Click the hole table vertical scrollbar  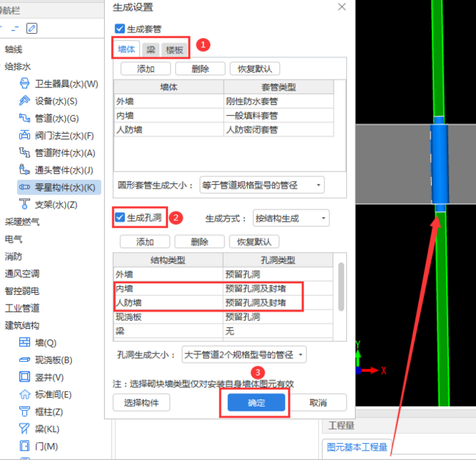pyautogui.click(x=341, y=287)
